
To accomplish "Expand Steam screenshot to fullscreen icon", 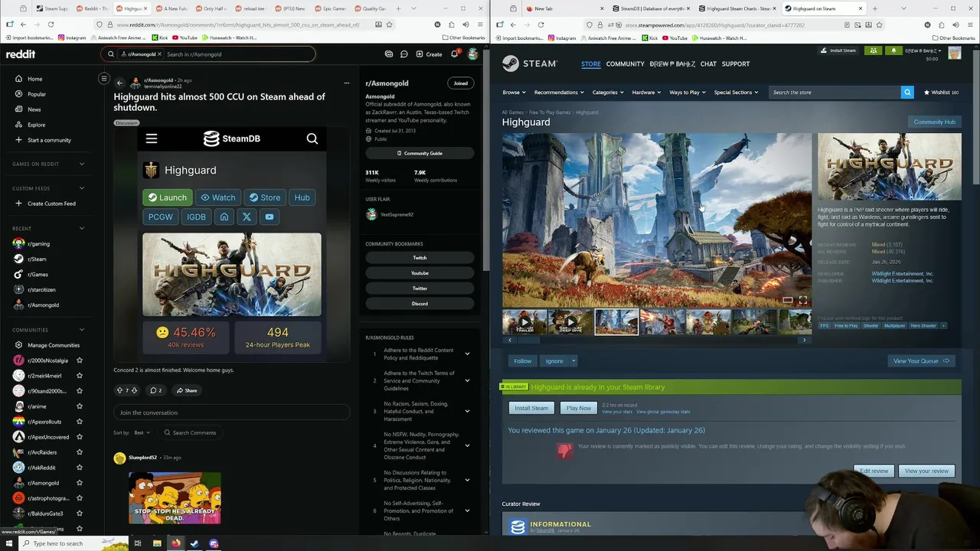I will click(x=802, y=300).
